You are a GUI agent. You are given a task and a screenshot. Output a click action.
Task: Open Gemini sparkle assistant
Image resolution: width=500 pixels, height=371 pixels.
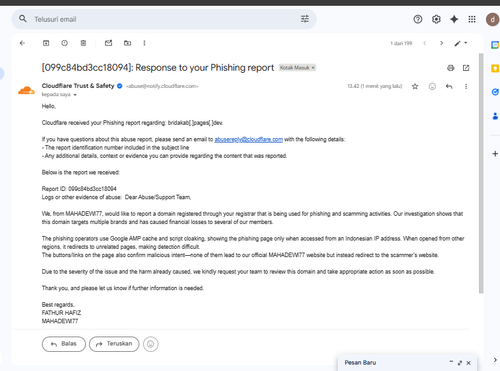click(454, 19)
